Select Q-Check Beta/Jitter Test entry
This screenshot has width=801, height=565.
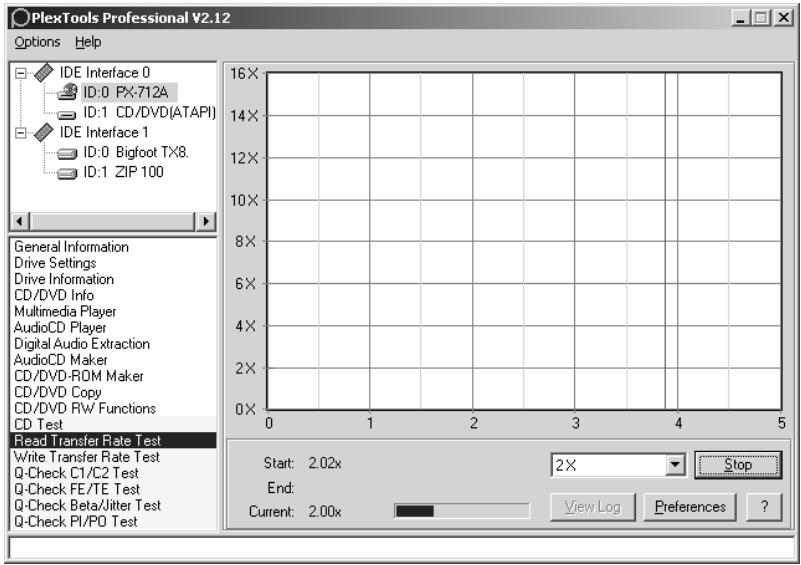[87, 505]
